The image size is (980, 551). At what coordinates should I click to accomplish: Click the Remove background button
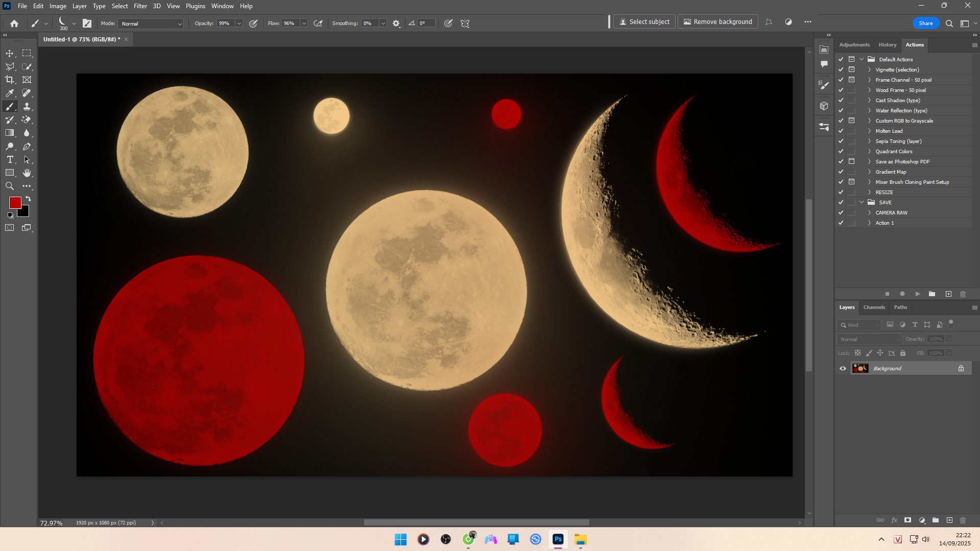718,22
